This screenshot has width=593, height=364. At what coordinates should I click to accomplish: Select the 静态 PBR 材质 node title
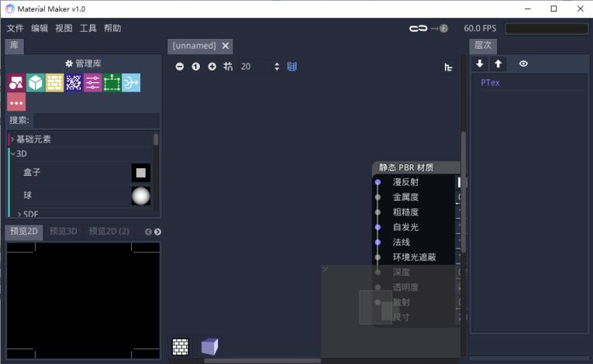tap(406, 167)
